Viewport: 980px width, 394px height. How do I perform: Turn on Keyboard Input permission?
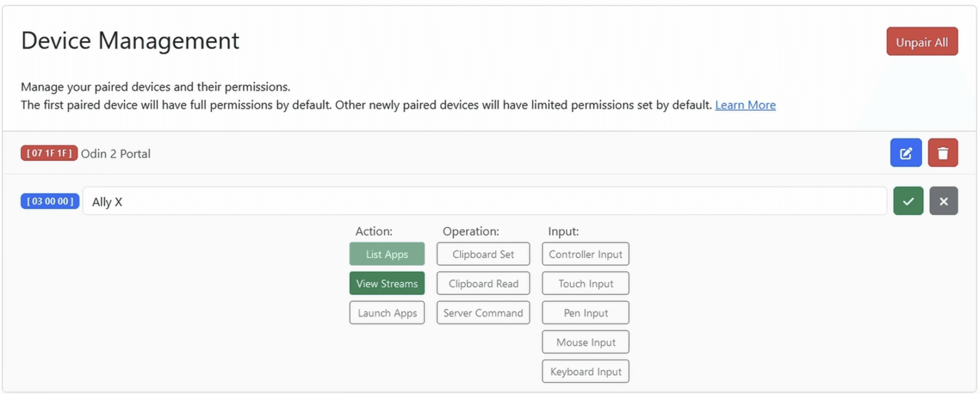point(585,372)
